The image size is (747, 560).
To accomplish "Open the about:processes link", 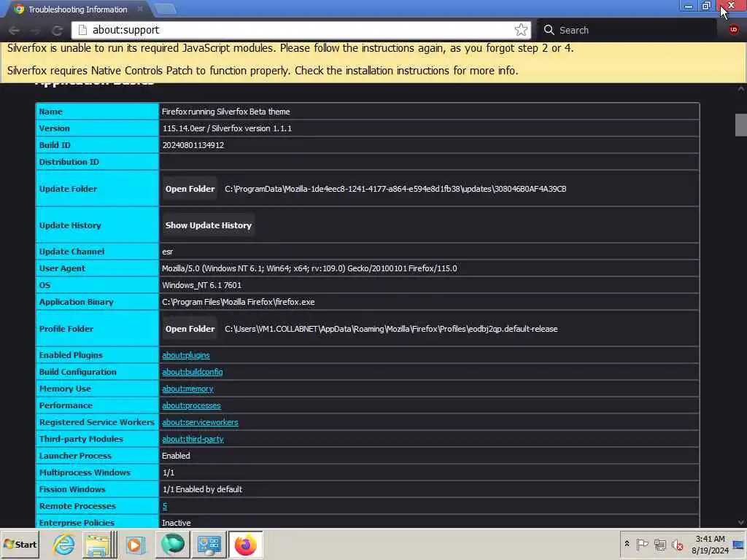I will pos(192,405).
